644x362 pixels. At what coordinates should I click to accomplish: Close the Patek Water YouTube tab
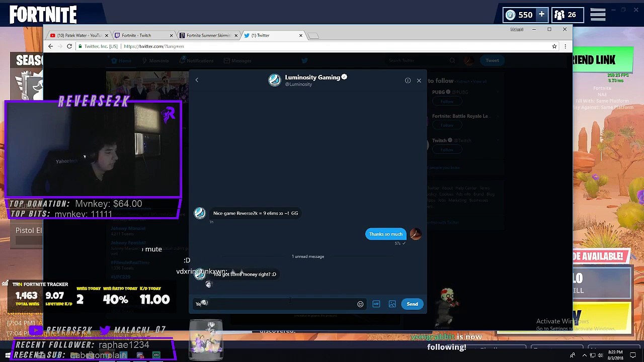pos(106,35)
